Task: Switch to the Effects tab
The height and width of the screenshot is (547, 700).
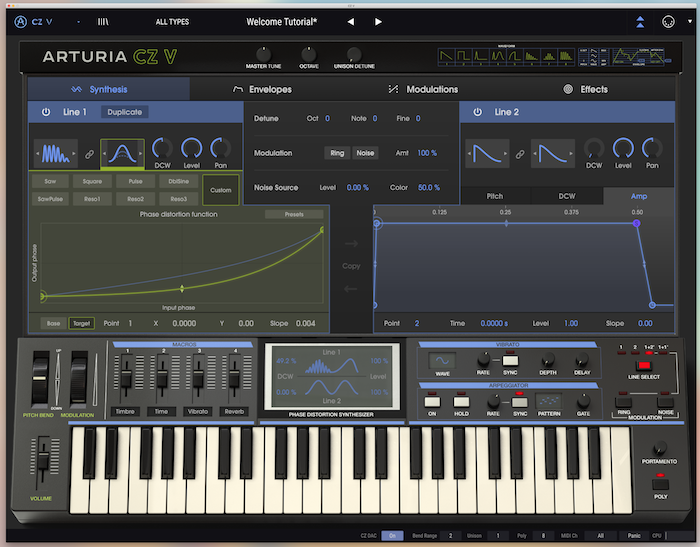Action: click(x=586, y=89)
